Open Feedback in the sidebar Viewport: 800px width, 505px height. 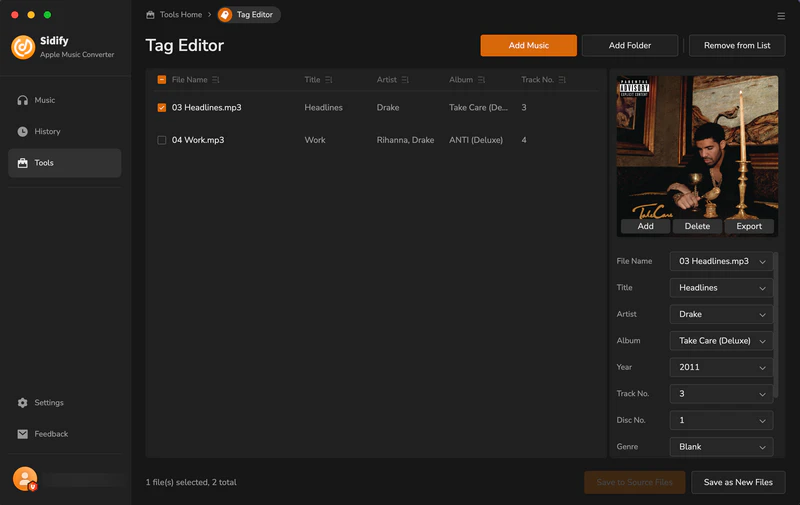point(64,434)
